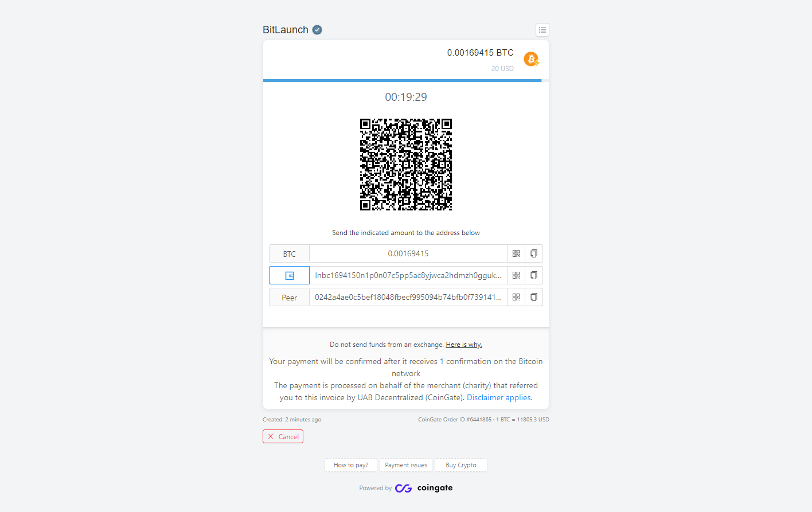
Task: Click the BitLaunch verified badge
Action: click(x=317, y=30)
